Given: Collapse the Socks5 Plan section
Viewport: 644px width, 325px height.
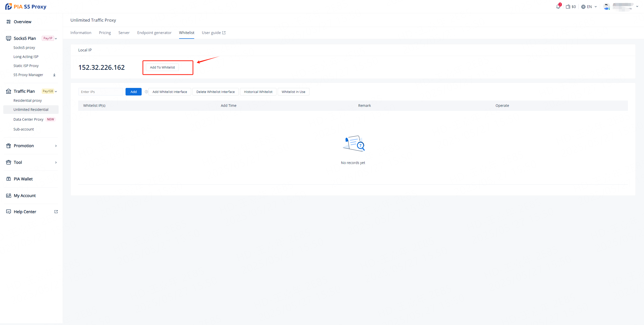Looking at the screenshot, I should click(x=56, y=39).
